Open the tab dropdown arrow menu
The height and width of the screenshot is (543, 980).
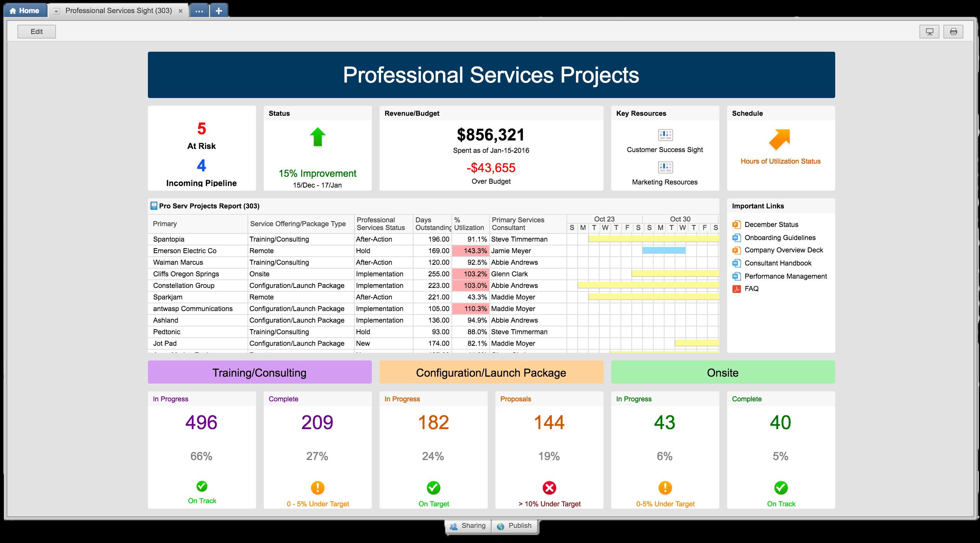pos(56,11)
